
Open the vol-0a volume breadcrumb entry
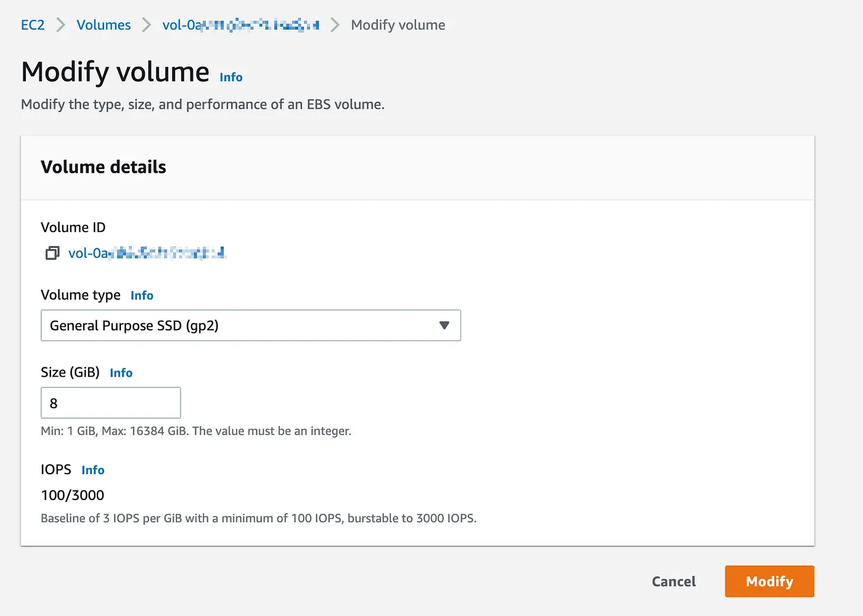[240, 25]
